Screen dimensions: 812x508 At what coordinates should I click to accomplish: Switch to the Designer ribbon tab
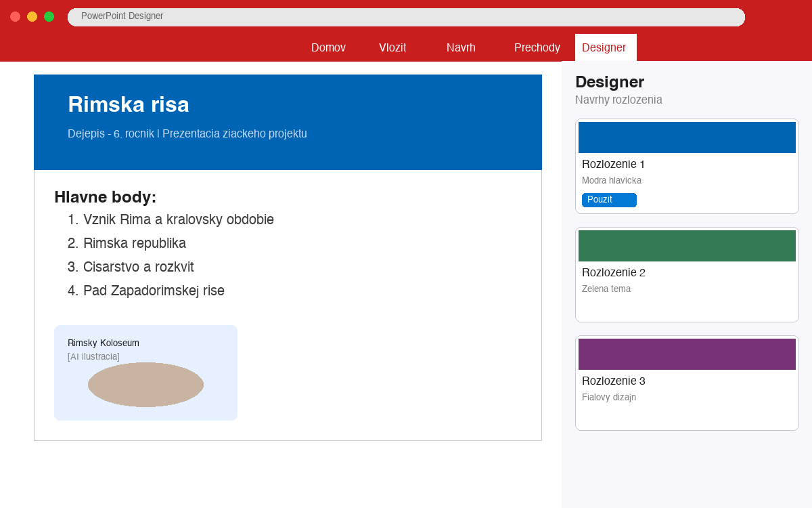click(x=605, y=47)
